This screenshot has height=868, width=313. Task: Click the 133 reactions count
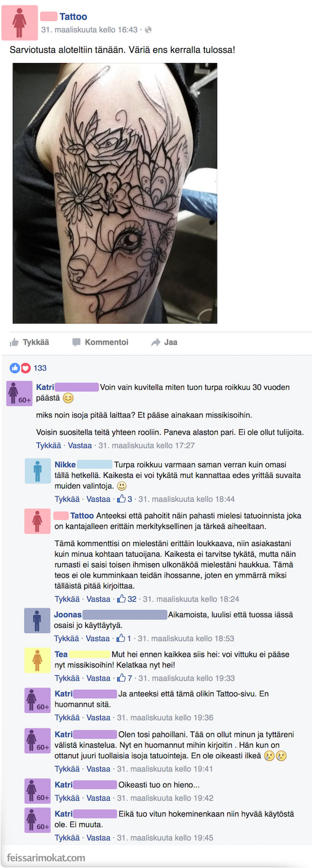coord(40,368)
